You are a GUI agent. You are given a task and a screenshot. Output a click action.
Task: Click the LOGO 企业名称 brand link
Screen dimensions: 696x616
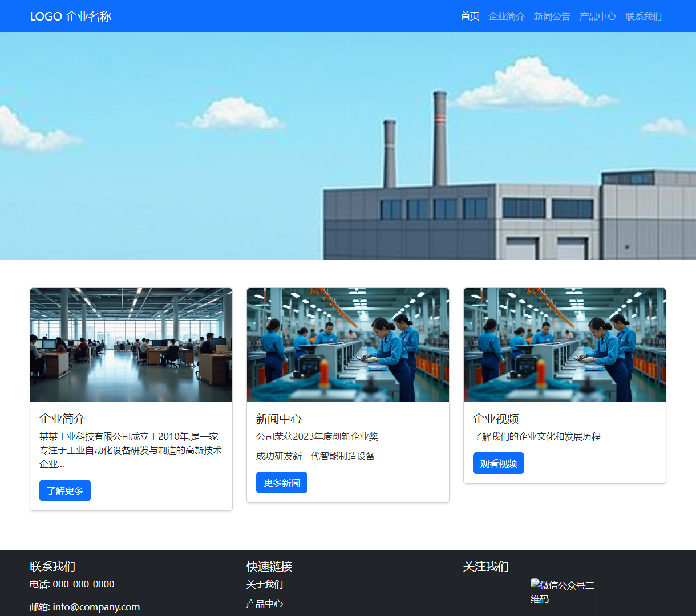point(71,16)
